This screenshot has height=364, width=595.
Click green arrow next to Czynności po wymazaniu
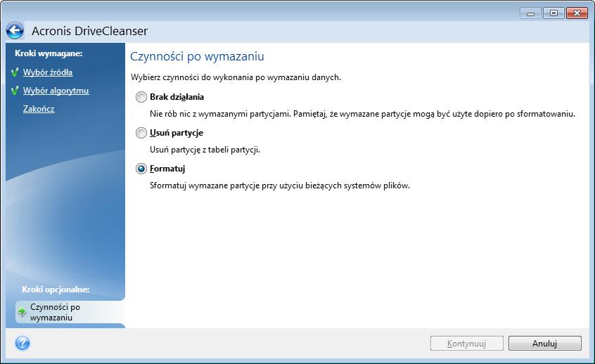click(x=21, y=312)
